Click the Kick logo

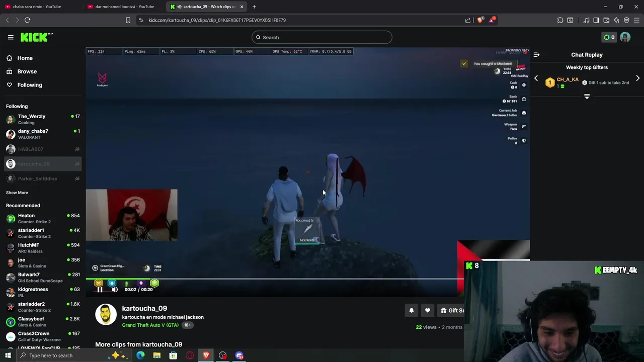[37, 37]
